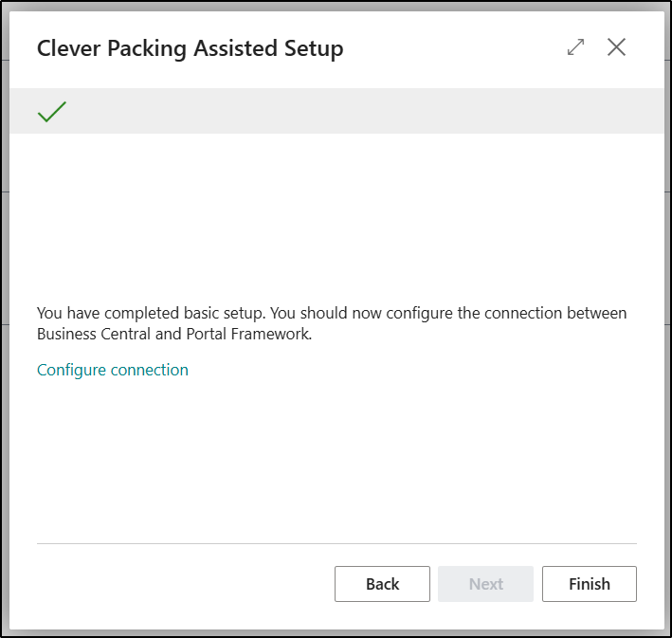This screenshot has height=638, width=672.
Task: Close the Clever Packing Assisted Setup dialog
Action: 616,47
